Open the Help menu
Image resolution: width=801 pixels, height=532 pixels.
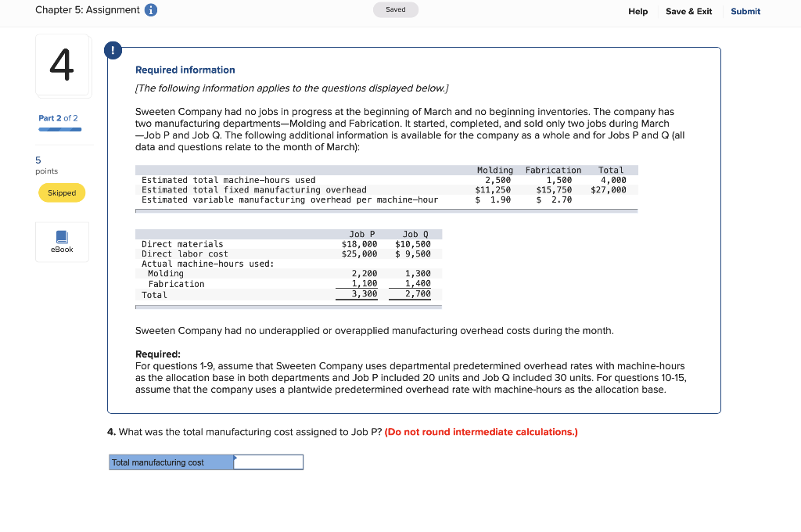coord(638,12)
